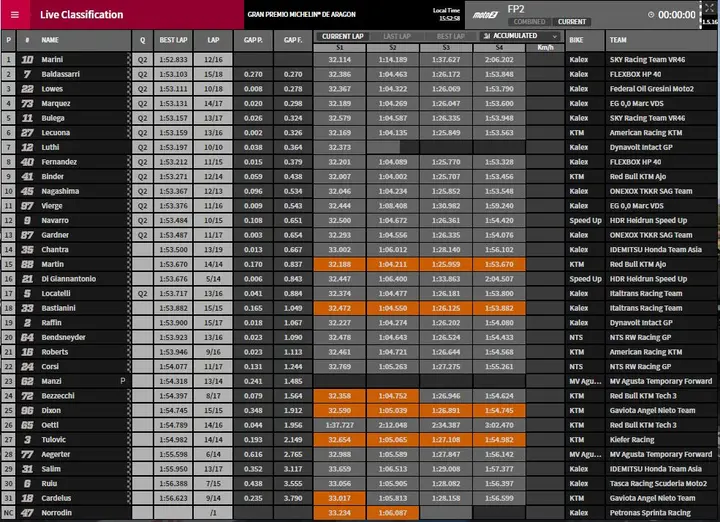Toggle the Km/h speed column
720x522 pixels.
click(545, 47)
